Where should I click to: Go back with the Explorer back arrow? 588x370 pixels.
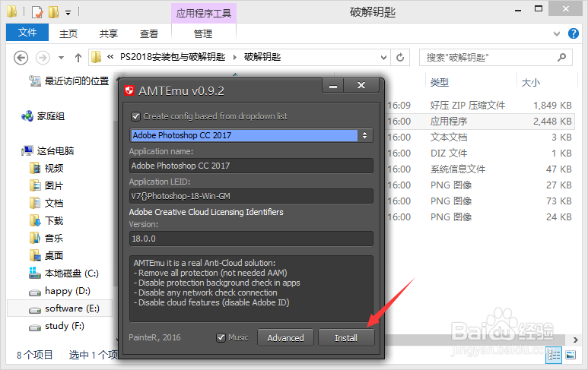pos(21,58)
